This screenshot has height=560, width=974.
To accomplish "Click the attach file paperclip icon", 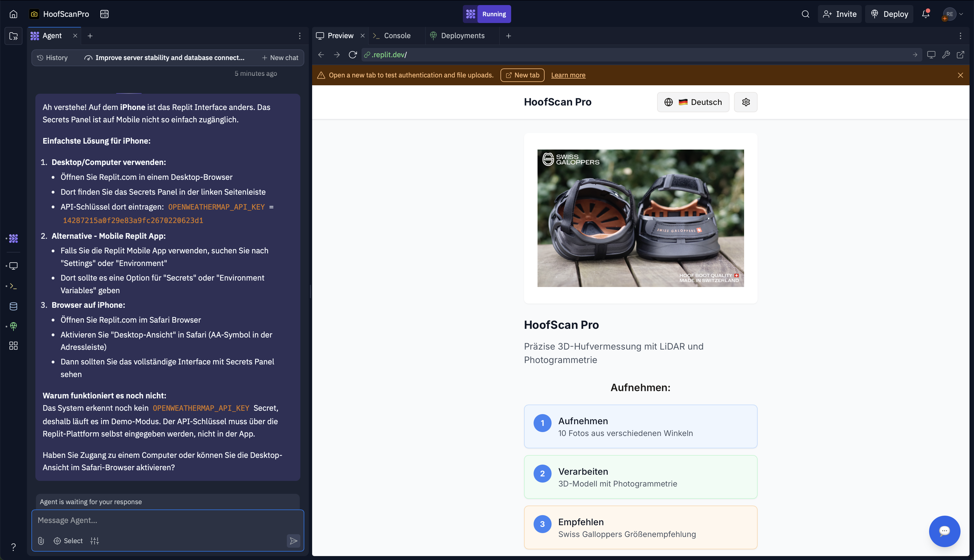I will (x=41, y=541).
